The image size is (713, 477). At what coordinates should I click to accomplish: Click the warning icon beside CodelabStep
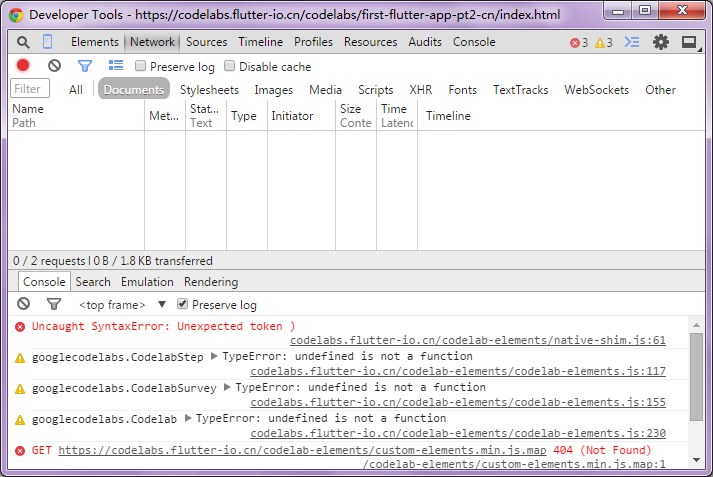tap(20, 358)
